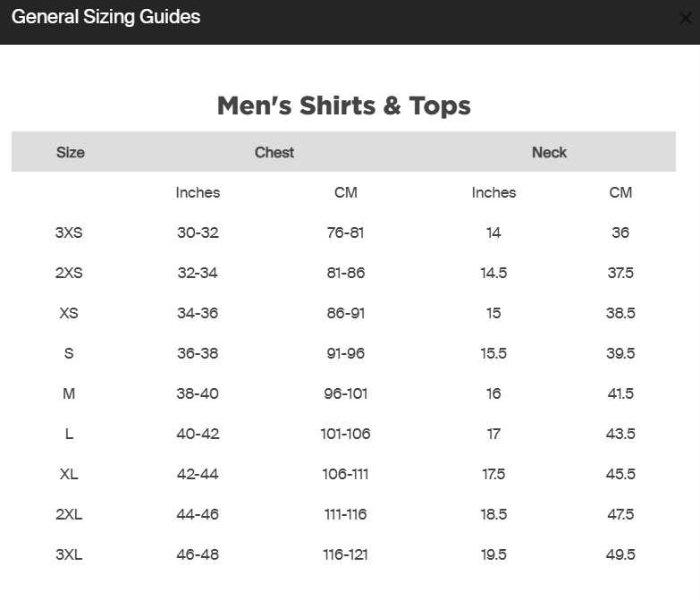This screenshot has height=600, width=700.
Task: Click the CM subheader under Neck
Action: click(620, 192)
